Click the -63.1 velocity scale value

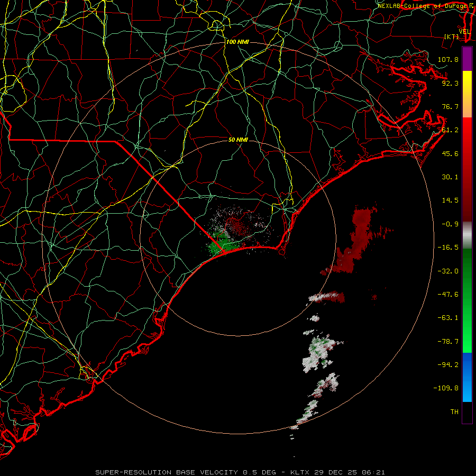[x=448, y=317]
